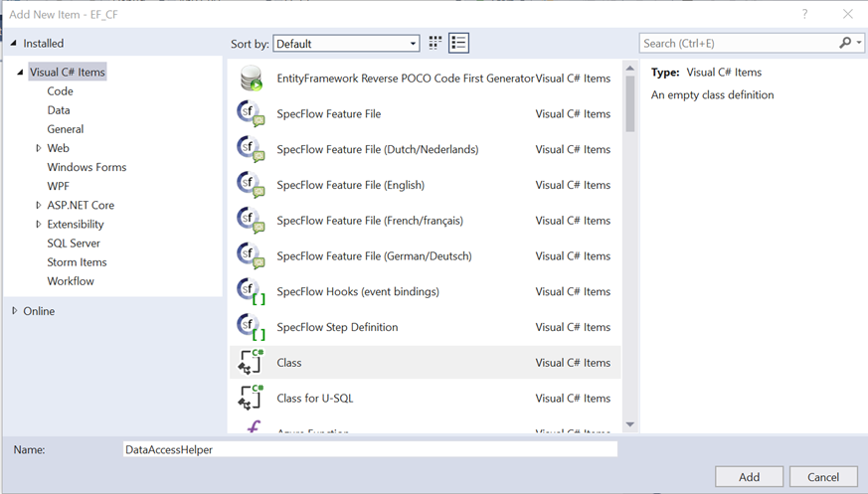Select 'SpecFlow Feature File (French/français)' text

(370, 221)
